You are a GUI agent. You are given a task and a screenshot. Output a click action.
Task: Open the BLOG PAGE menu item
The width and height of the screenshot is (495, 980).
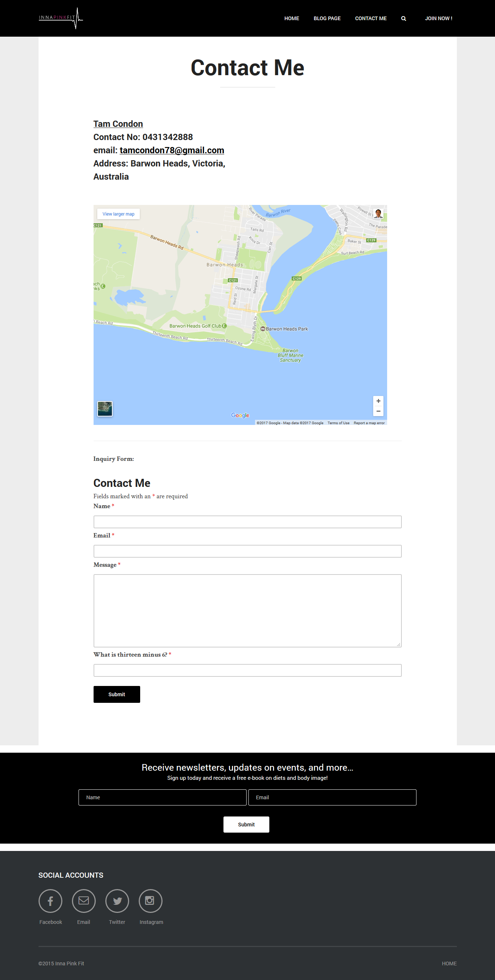tap(327, 19)
